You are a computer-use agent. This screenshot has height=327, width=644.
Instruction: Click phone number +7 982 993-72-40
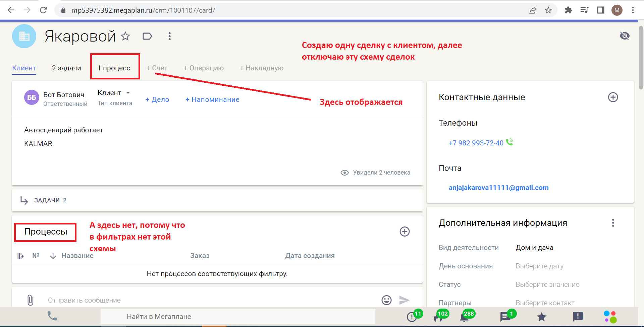(x=476, y=143)
